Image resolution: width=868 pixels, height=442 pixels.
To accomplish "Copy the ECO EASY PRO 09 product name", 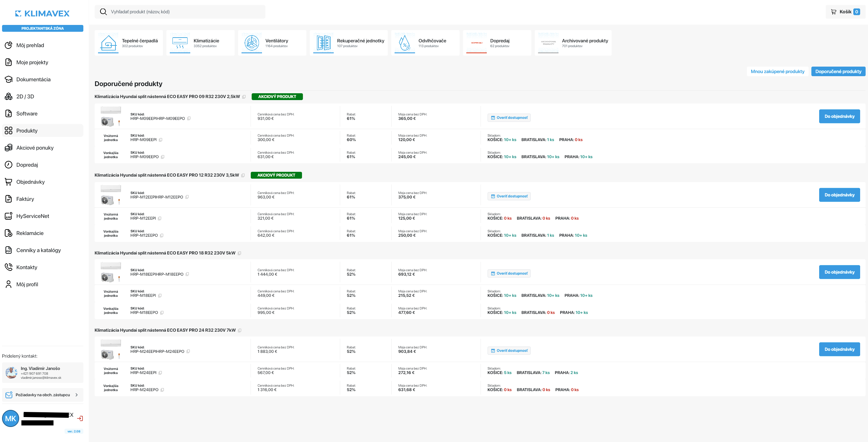I will 244,97.
